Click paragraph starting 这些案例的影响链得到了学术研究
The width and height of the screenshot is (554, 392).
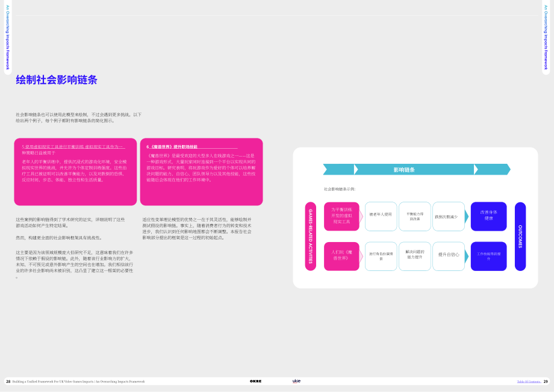click(x=70, y=222)
